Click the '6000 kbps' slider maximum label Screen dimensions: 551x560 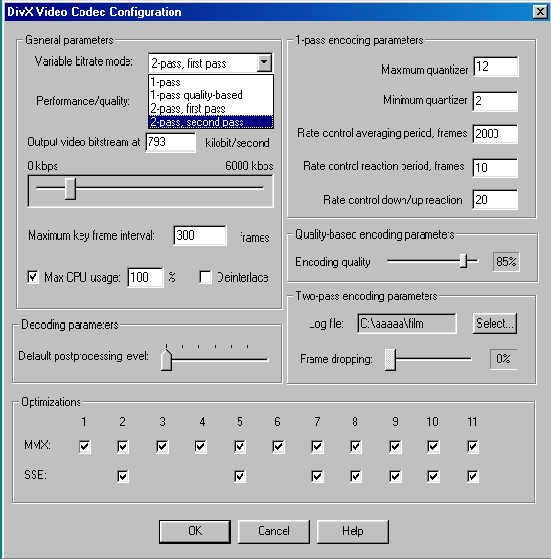249,166
